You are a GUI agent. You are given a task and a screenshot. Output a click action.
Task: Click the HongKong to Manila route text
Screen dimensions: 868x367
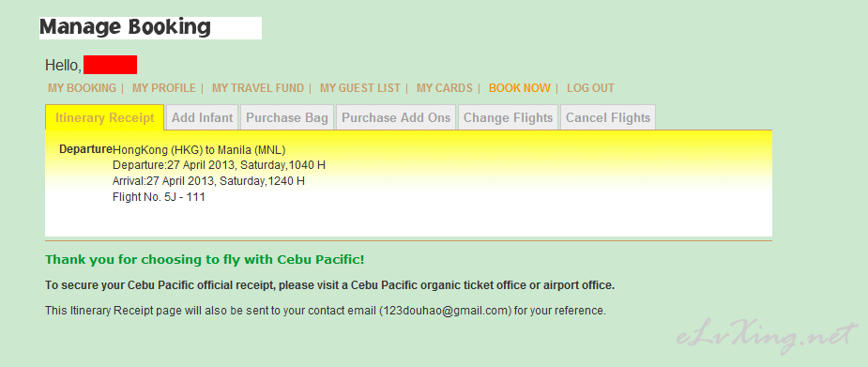(199, 149)
